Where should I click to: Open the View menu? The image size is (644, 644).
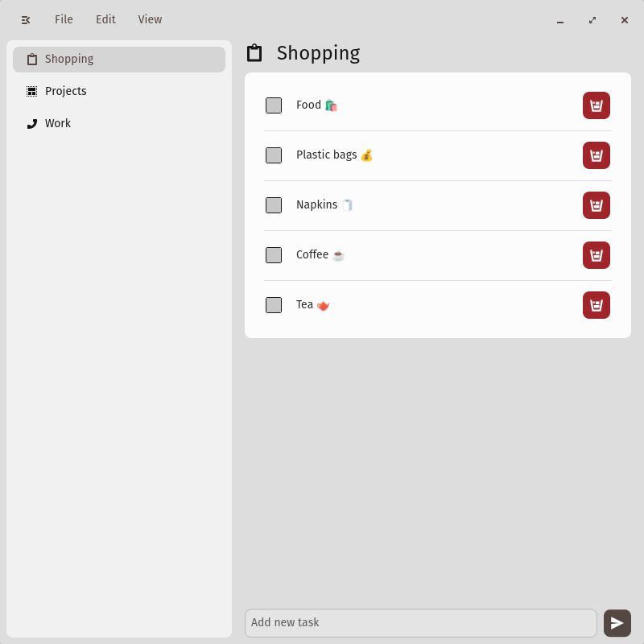[150, 19]
